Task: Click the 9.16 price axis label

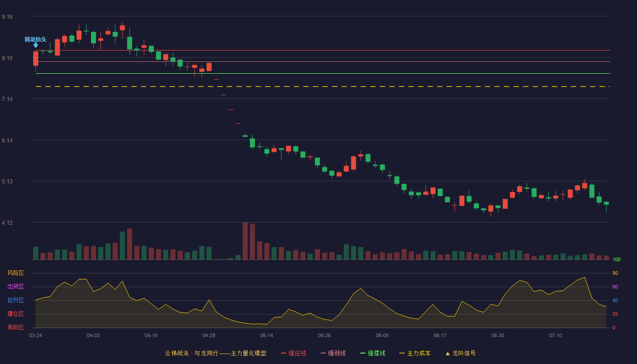Action: 7,17
